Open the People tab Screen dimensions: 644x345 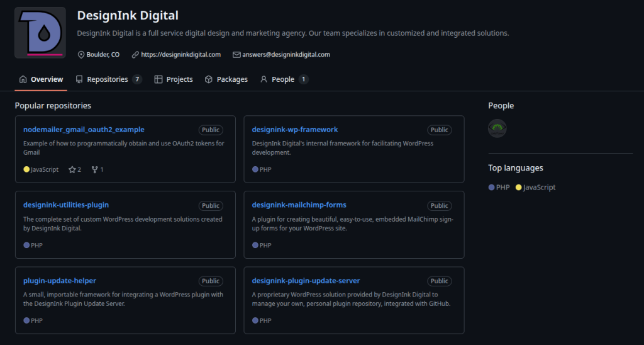pos(284,79)
